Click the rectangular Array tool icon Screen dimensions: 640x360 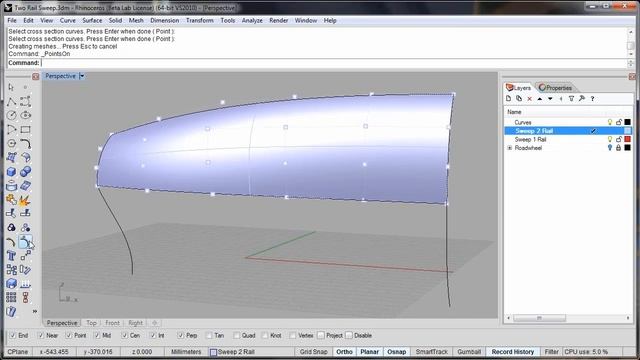(x=11, y=297)
